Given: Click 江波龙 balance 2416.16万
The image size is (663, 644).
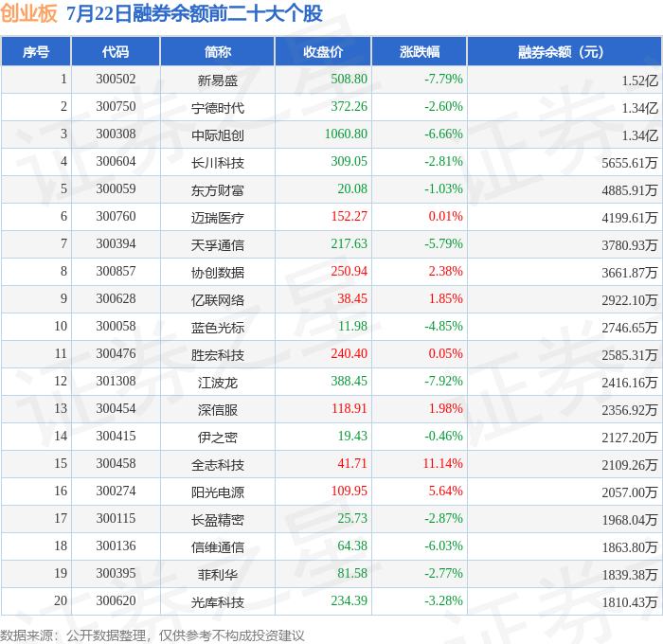Looking at the screenshot, I should coord(630,383).
